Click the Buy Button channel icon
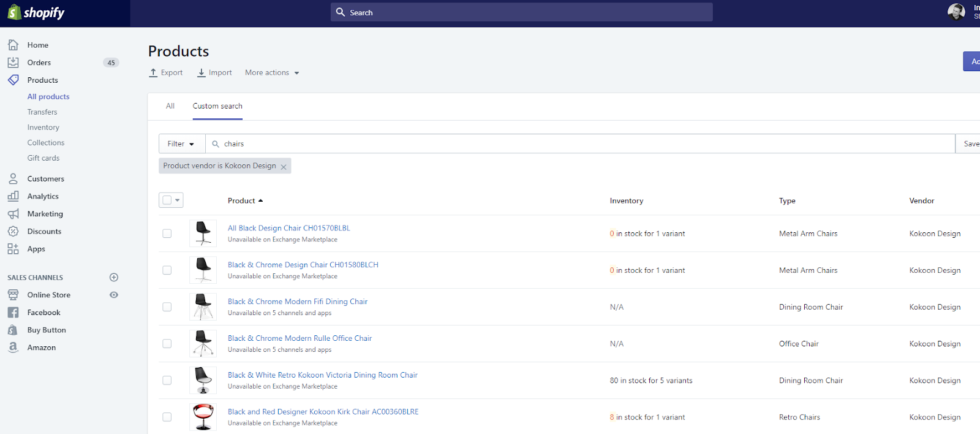Image resolution: width=980 pixels, height=434 pixels. (x=13, y=330)
